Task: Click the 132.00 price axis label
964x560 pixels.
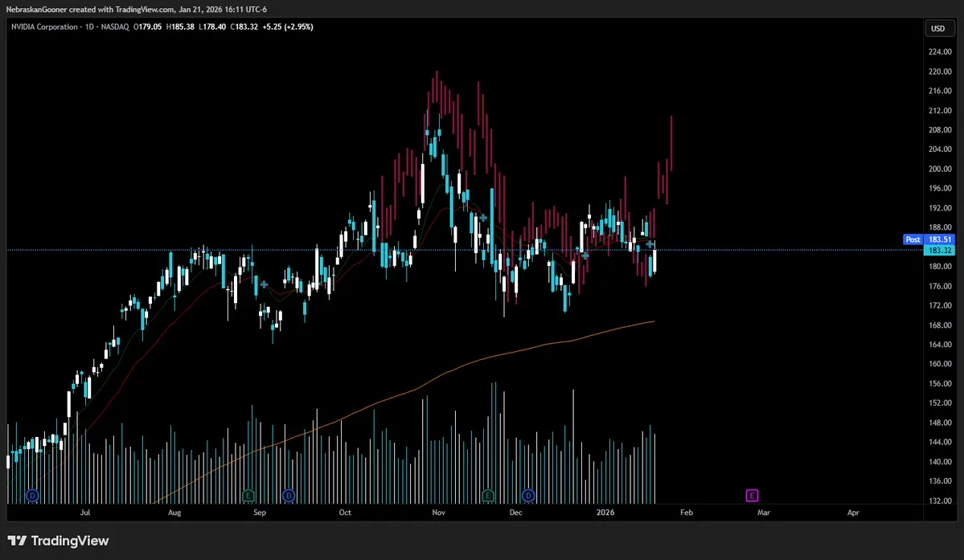Action: click(940, 501)
